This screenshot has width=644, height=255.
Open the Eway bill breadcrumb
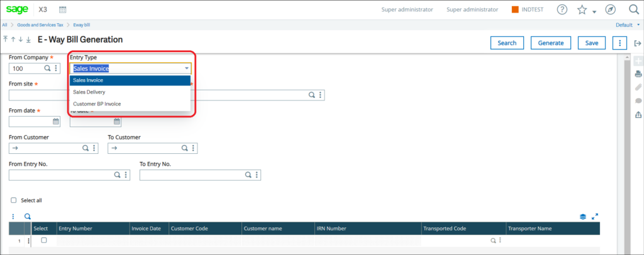[82, 25]
